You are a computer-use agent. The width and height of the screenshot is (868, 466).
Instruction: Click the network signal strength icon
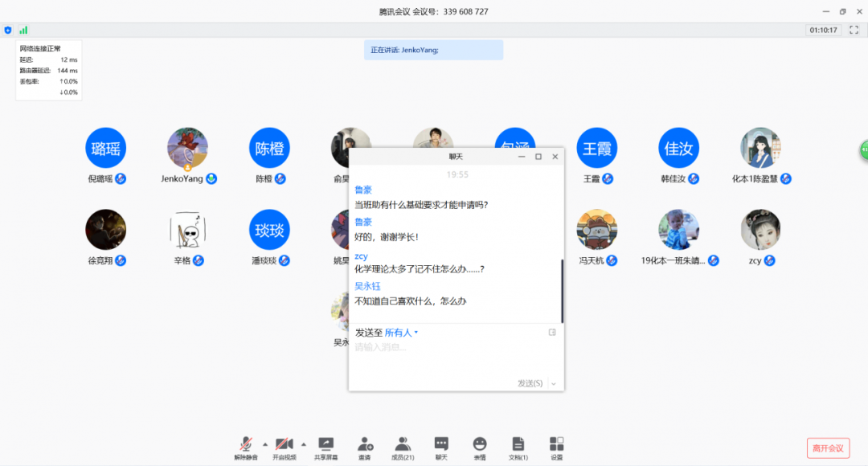(23, 30)
